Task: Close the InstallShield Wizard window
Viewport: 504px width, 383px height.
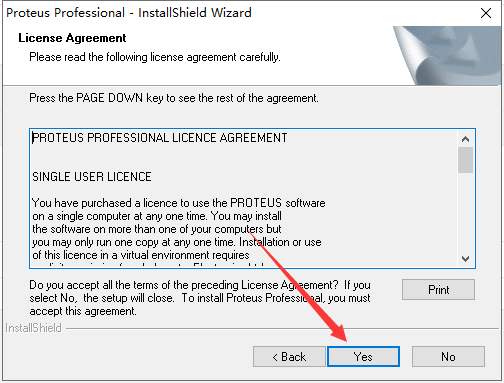Action: (486, 13)
